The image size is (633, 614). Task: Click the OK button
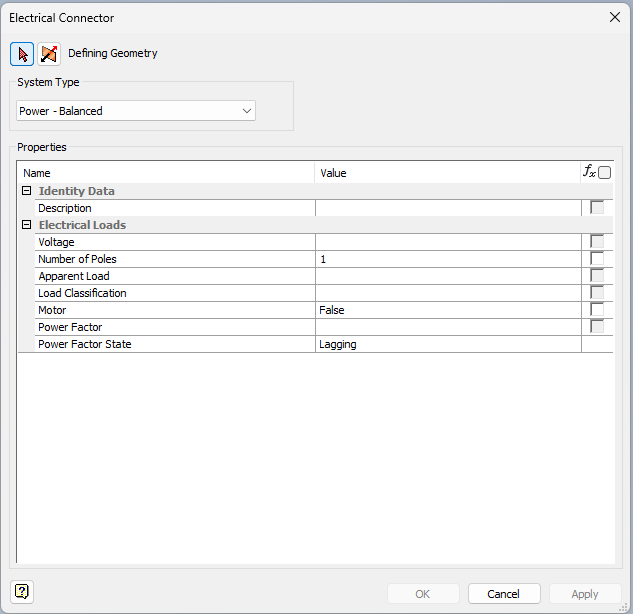(423, 594)
